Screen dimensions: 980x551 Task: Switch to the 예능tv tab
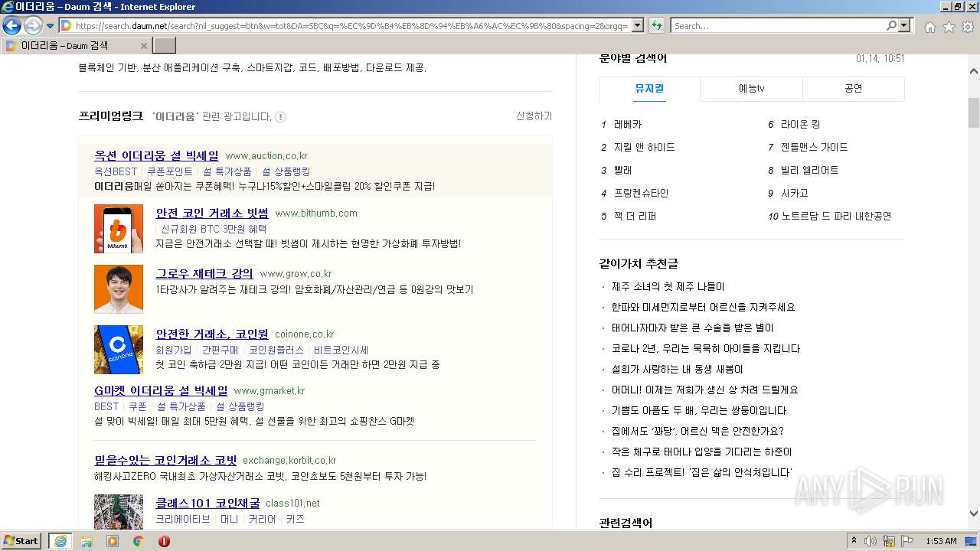[751, 89]
